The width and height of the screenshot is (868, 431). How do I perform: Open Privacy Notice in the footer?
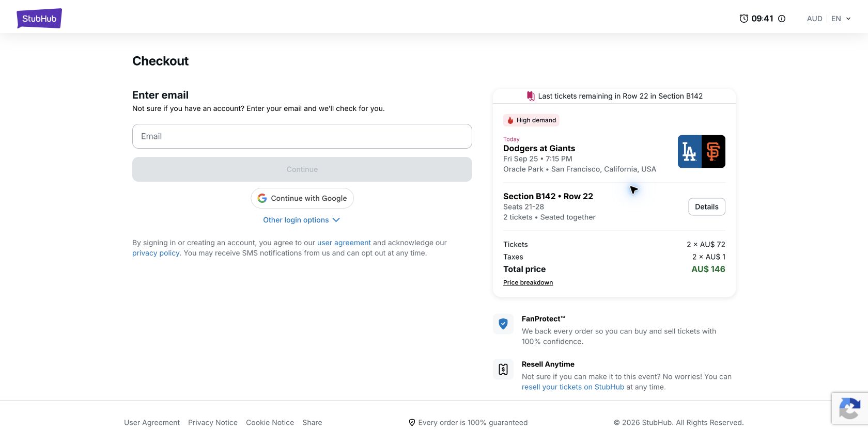[213, 423]
